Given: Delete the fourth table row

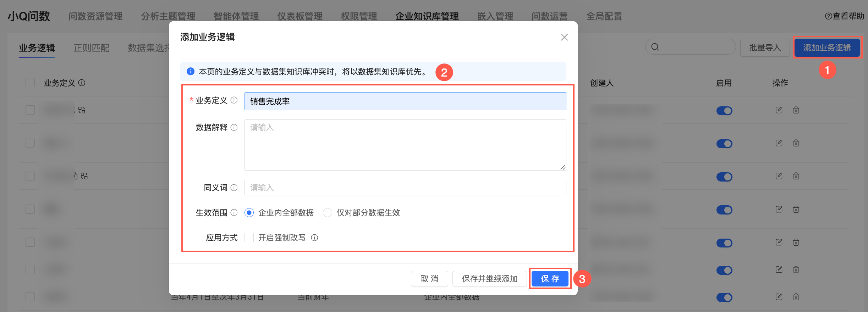Looking at the screenshot, I should (x=796, y=209).
